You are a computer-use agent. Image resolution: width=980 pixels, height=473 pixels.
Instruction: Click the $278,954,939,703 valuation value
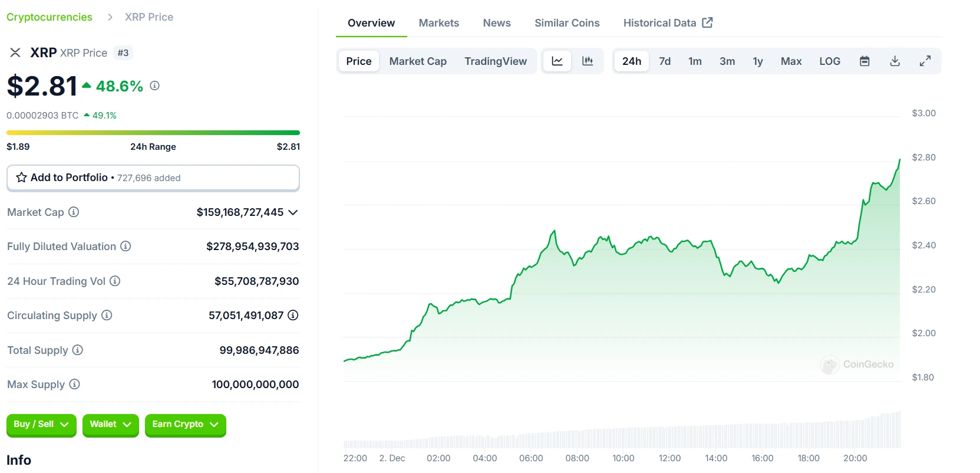[x=252, y=247]
